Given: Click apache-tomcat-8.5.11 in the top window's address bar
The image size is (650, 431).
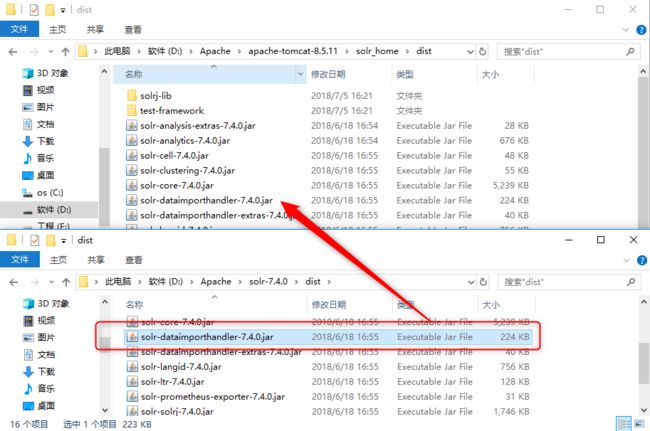Looking at the screenshot, I should [293, 51].
